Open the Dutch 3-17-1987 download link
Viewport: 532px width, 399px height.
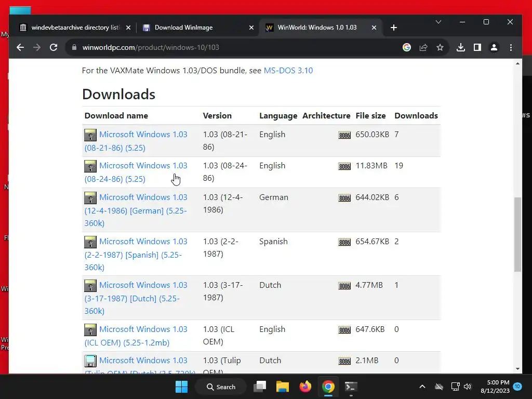point(136,298)
